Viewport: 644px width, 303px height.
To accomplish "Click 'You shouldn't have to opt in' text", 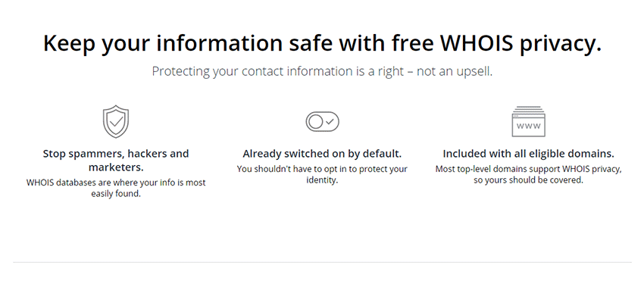I will 322,169.
